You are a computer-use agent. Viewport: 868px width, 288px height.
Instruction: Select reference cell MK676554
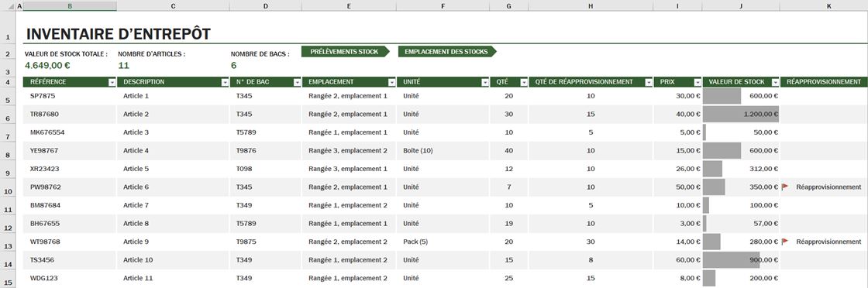pos(70,132)
